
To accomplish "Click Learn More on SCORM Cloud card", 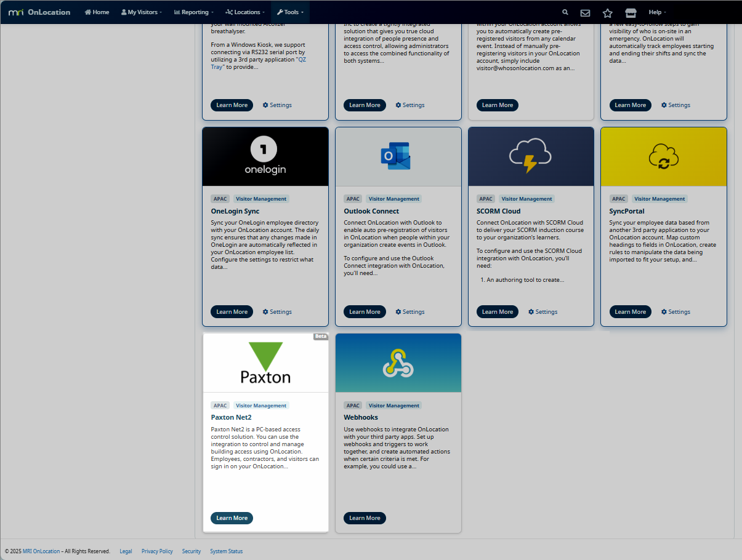I will pos(497,311).
